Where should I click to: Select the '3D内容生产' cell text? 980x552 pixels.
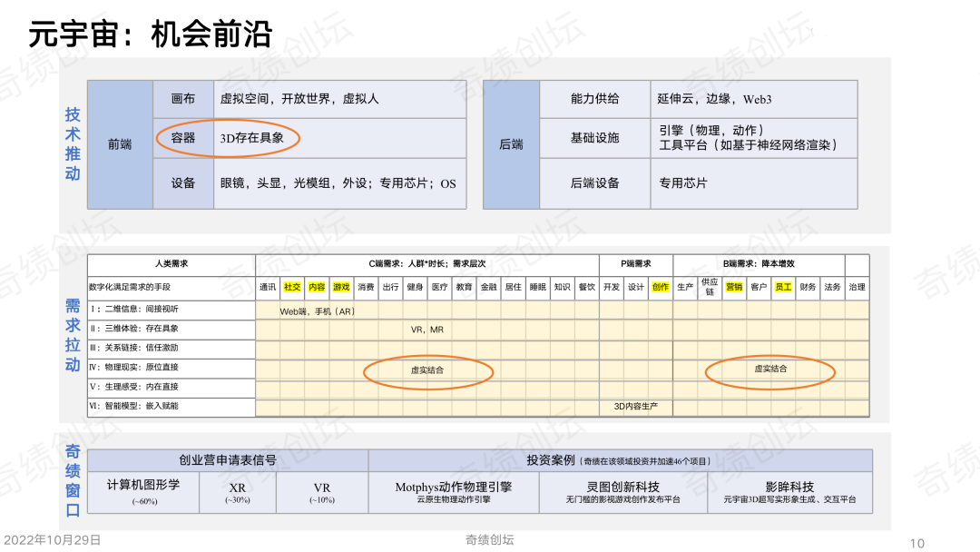pos(635,407)
